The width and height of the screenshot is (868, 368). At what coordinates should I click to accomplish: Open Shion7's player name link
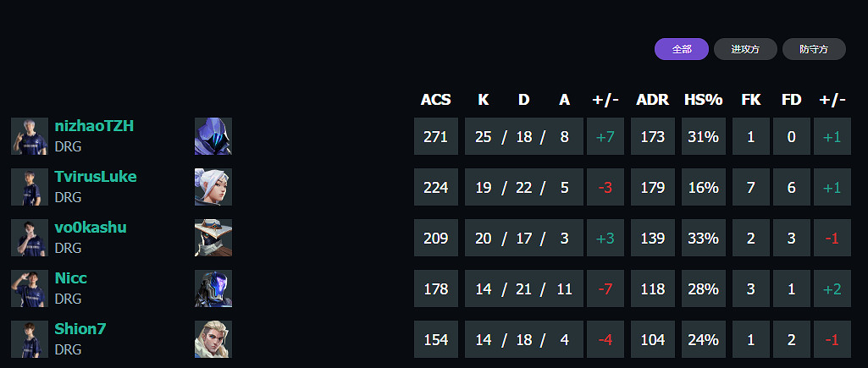coord(80,329)
